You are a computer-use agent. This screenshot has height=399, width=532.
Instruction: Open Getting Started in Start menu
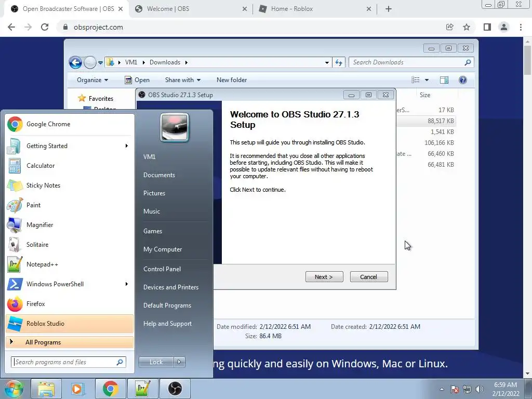(x=70, y=146)
